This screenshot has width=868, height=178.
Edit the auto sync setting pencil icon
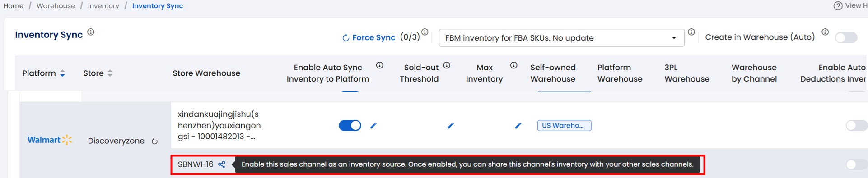(x=373, y=125)
